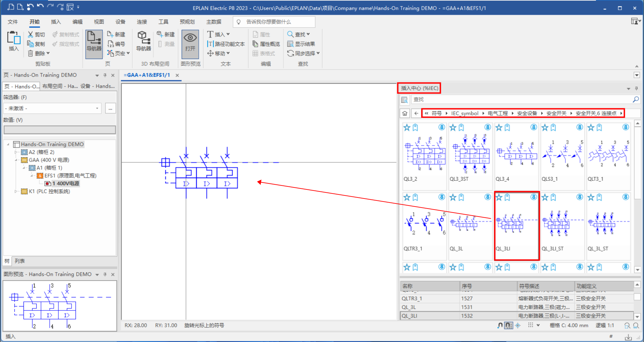The image size is (644, 342).
Task: Toggle snap to grid in status bar
Action: pos(509,325)
